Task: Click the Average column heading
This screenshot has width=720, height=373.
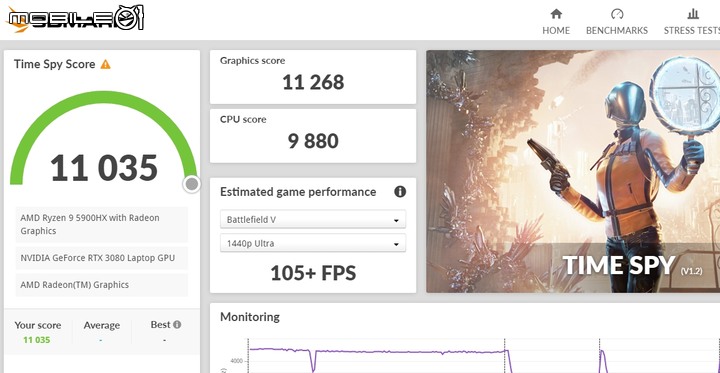Action: 101,326
